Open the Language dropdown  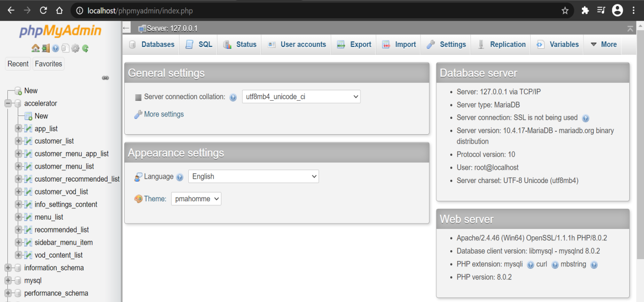point(253,176)
